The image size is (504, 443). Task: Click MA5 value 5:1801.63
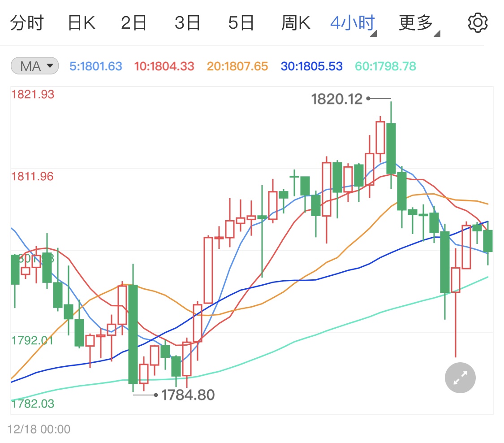pyautogui.click(x=96, y=66)
